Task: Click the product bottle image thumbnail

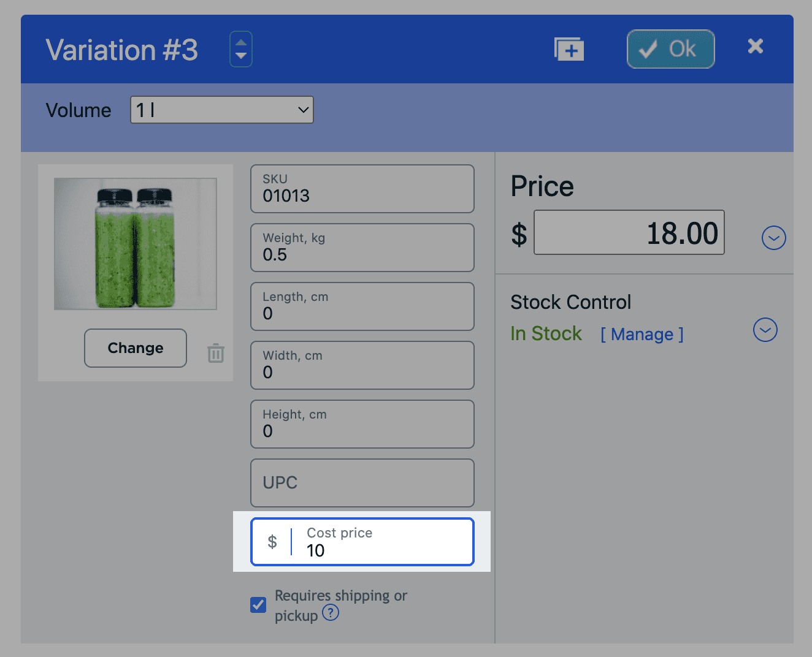Action: tap(136, 244)
